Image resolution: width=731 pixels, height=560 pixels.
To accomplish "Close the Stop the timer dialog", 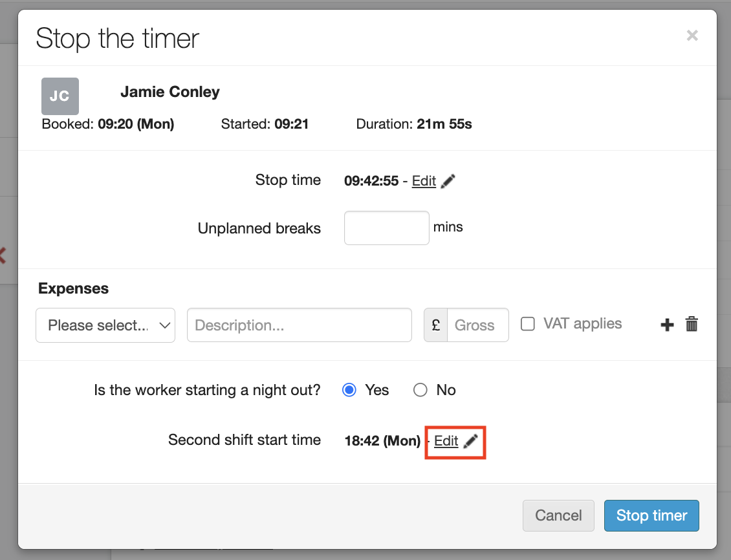I will coord(692,36).
